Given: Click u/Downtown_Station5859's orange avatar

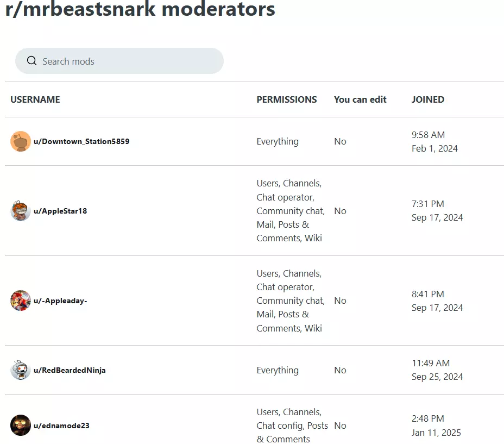Looking at the screenshot, I should [x=21, y=141].
